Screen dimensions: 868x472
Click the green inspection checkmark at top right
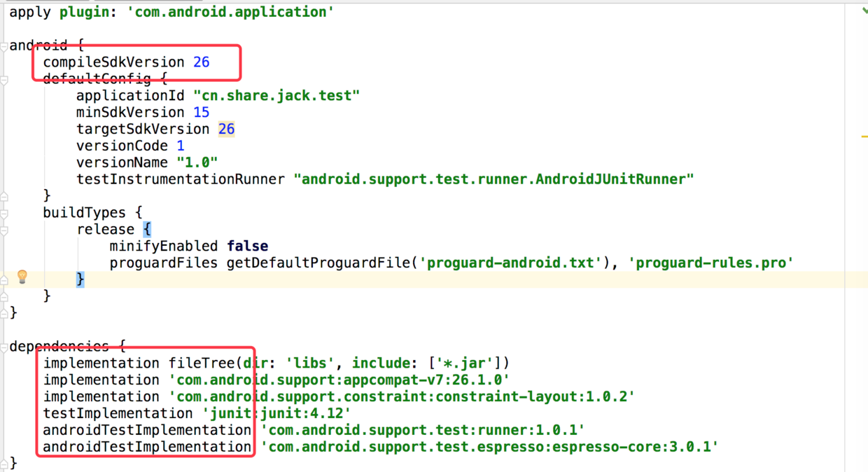pos(864,11)
